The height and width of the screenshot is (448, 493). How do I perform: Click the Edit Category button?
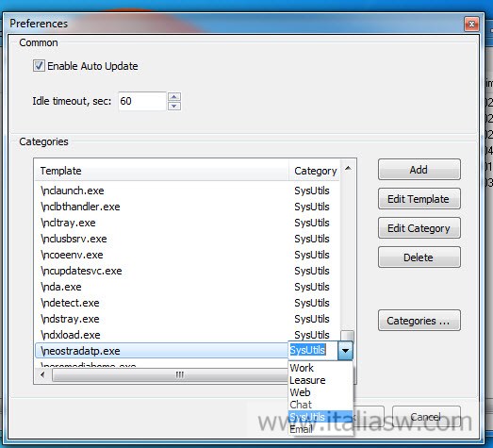(419, 228)
